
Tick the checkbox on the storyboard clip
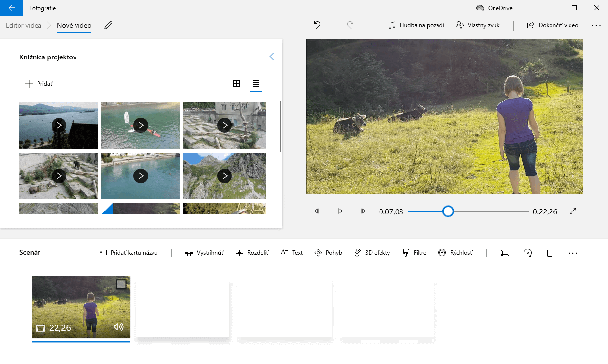[121, 284]
